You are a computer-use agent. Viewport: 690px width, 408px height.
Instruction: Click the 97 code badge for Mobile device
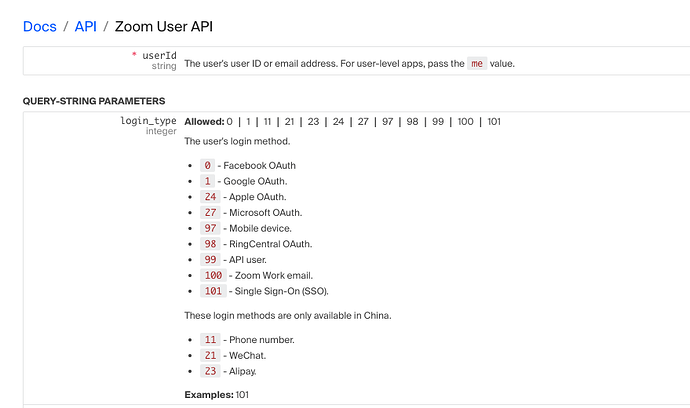pos(210,228)
